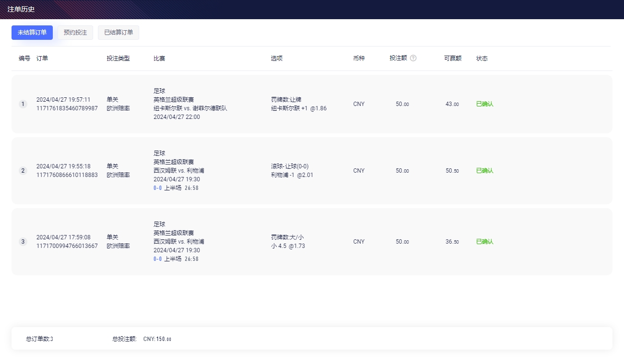Click 纽卡斯尔联 vs. 谢菲尔德联队 match name
This screenshot has width=624, height=364.
(190, 108)
